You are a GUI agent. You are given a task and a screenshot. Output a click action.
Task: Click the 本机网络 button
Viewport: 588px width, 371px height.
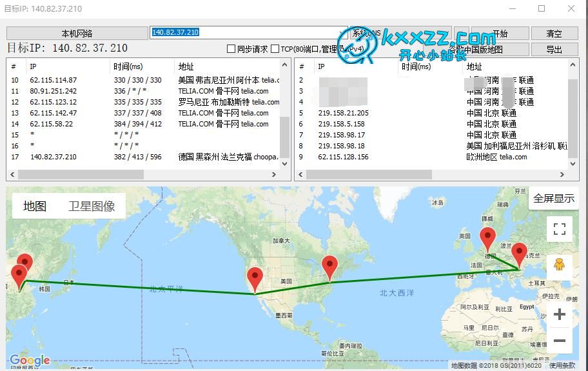click(77, 34)
